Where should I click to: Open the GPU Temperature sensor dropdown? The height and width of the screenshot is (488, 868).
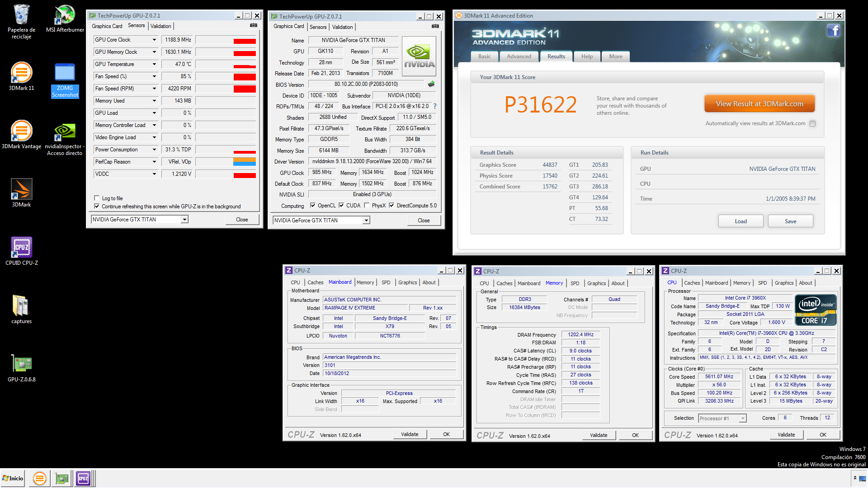point(154,64)
